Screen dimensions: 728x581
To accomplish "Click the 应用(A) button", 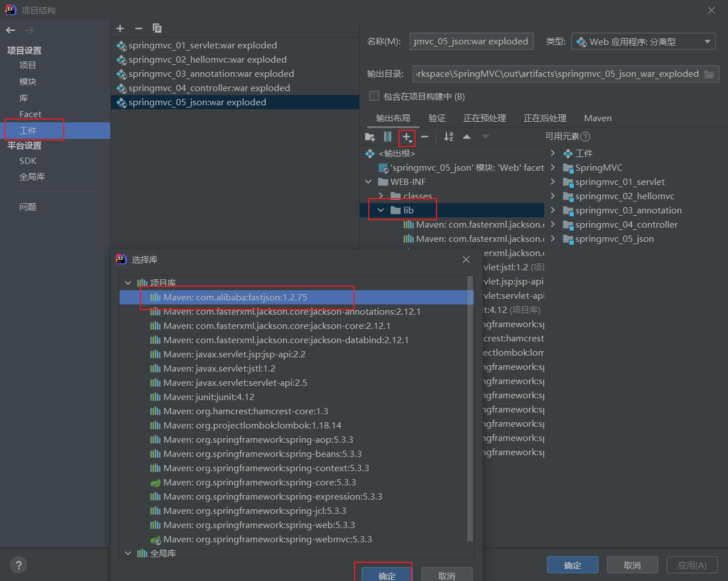I will pos(692,564).
